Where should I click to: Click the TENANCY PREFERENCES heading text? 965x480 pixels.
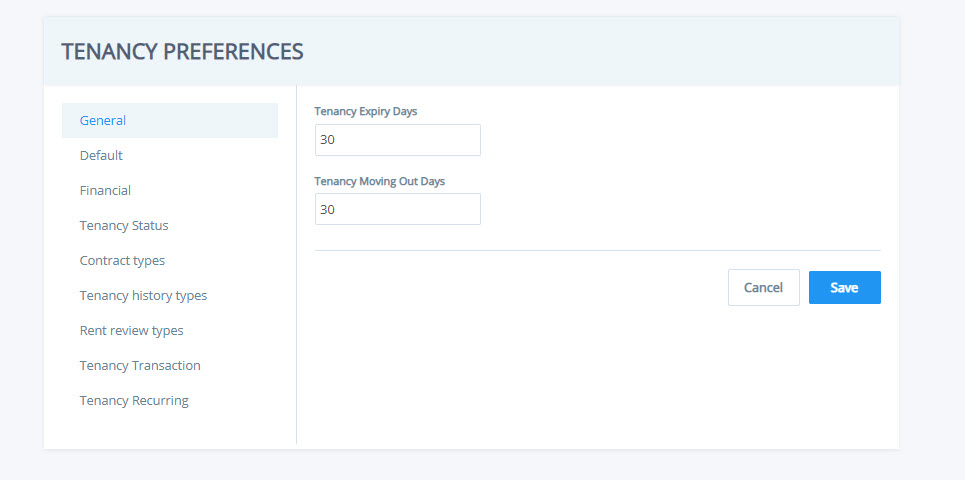[182, 52]
